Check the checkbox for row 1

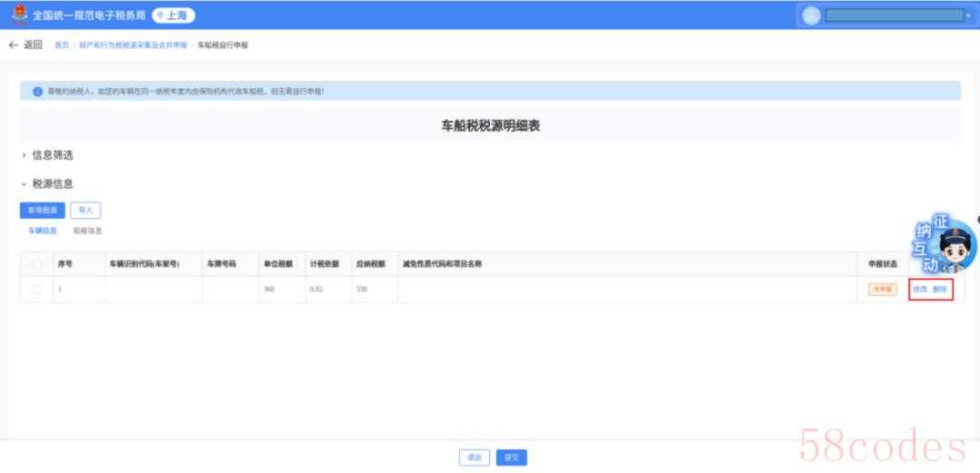pyautogui.click(x=37, y=289)
